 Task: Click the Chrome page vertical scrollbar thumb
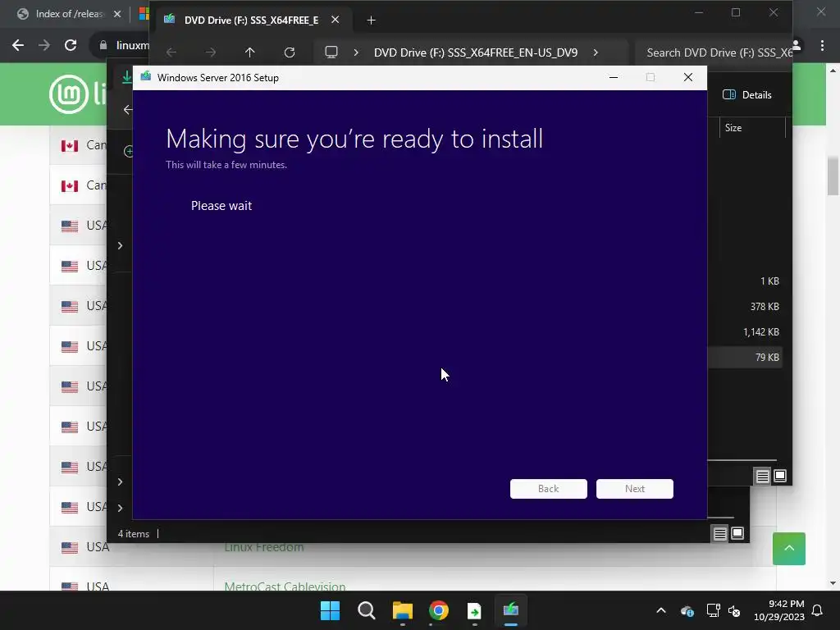coord(833,176)
